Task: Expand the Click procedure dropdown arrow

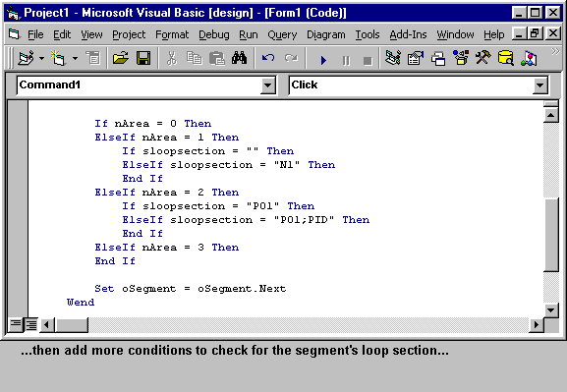Action: tap(539, 85)
